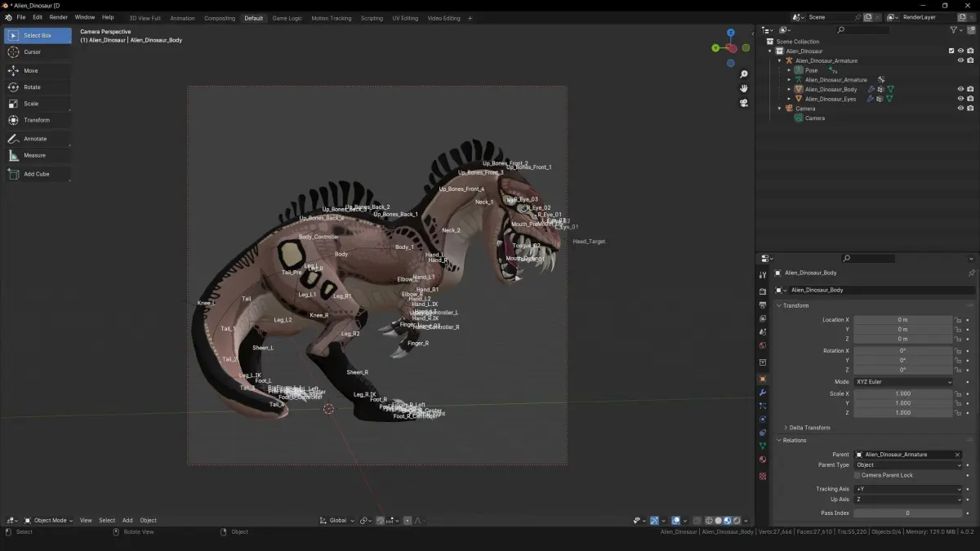Toggle lock on Location X
This screenshot has height=551, width=980.
[958, 320]
